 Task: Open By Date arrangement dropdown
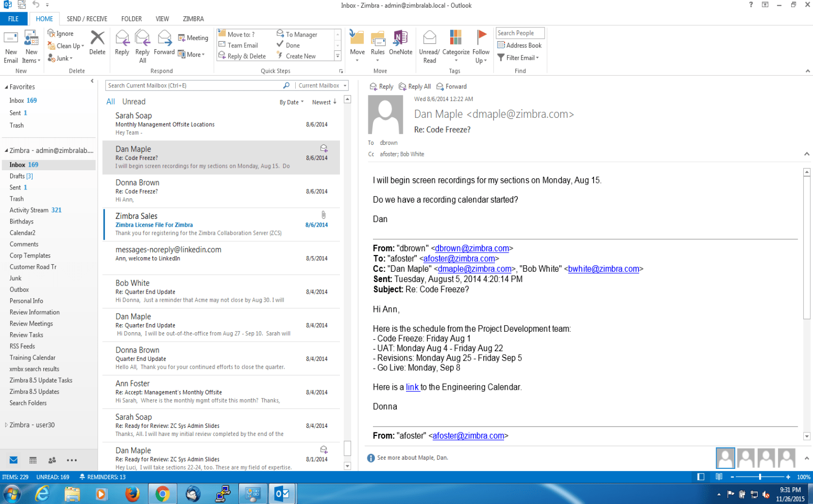(292, 102)
